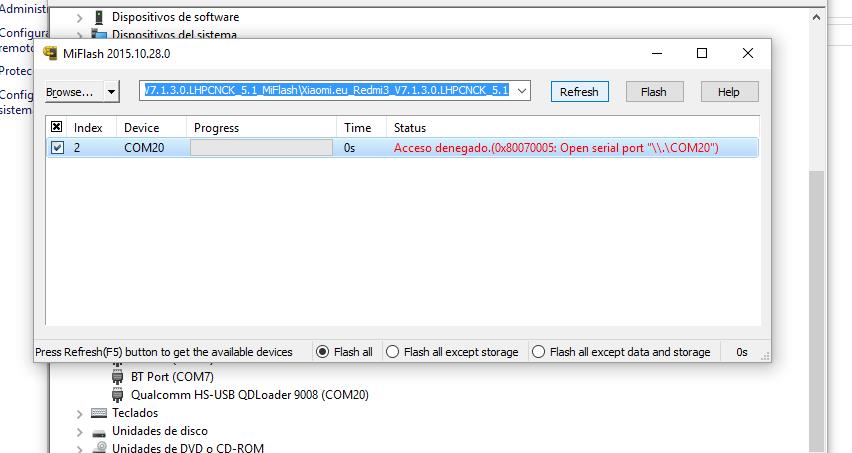Click the Device Manager scrollbar up arrow
Image resolution: width=852 pixels, height=453 pixels.
tap(816, 17)
